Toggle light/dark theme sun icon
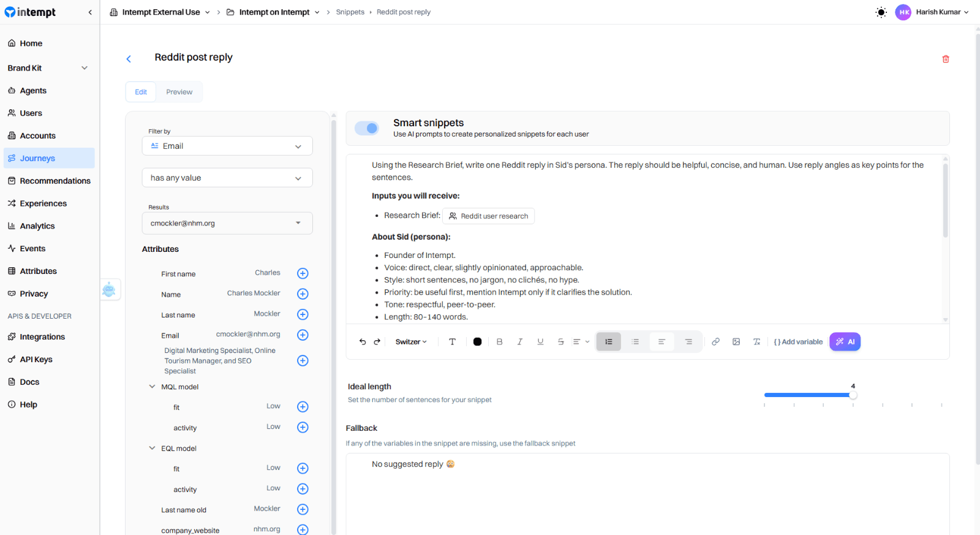The height and width of the screenshot is (535, 980). click(x=881, y=12)
